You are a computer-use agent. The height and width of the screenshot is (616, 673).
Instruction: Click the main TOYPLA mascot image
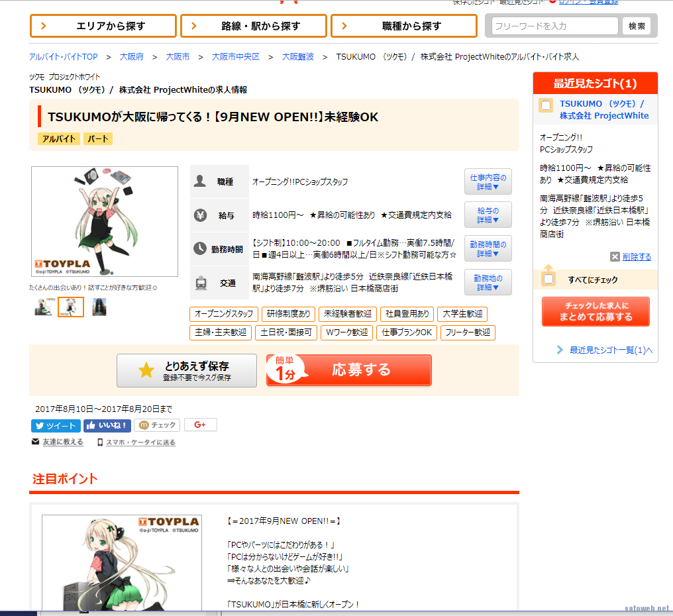coord(104,221)
